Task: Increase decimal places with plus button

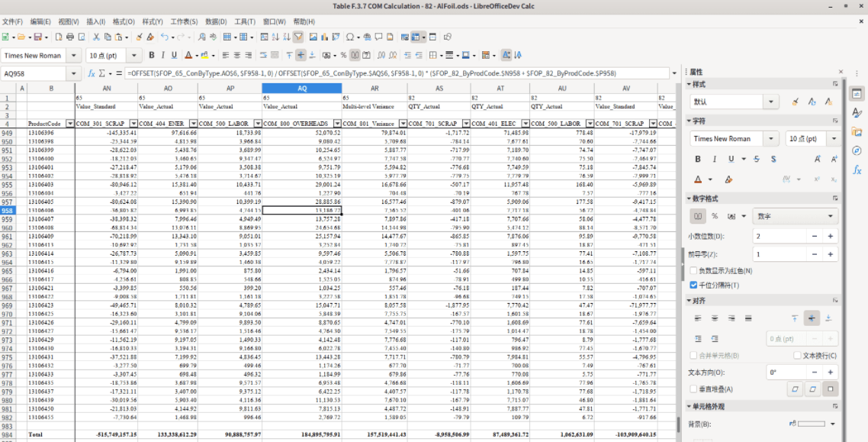Action: (830, 237)
